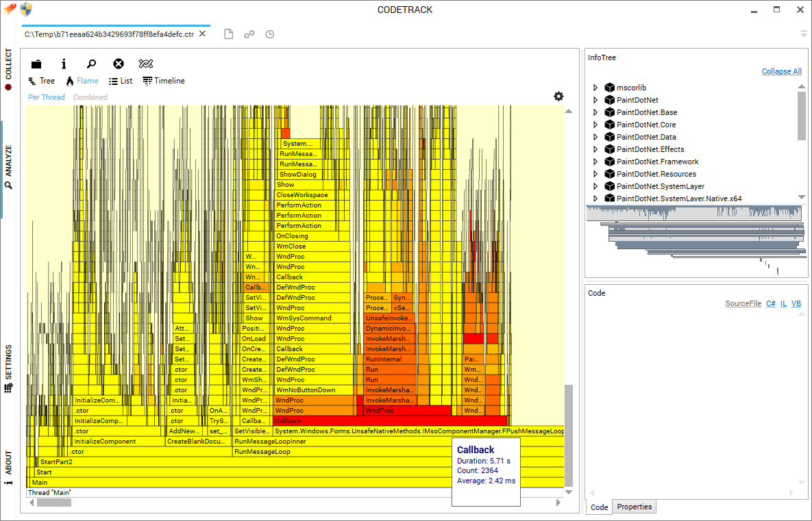This screenshot has height=521, width=812.
Task: Open the About sidebar section
Action: [x=8, y=468]
